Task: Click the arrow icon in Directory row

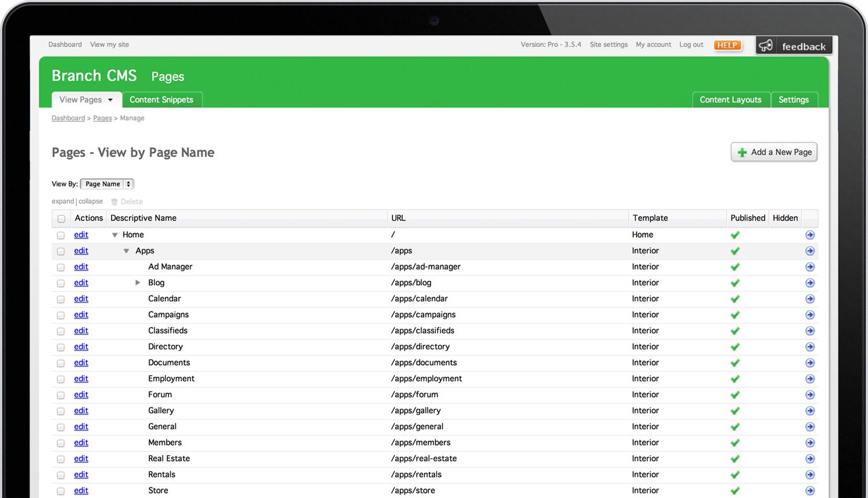Action: pos(810,347)
